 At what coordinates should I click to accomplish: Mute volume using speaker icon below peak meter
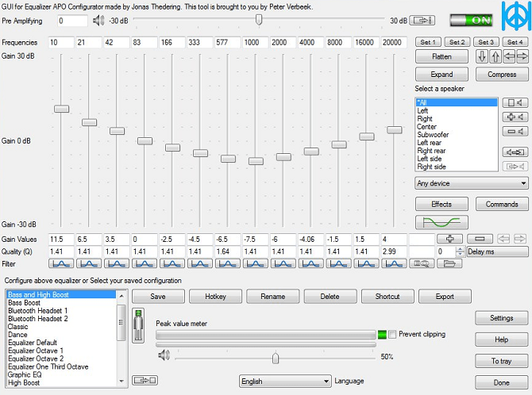point(164,356)
